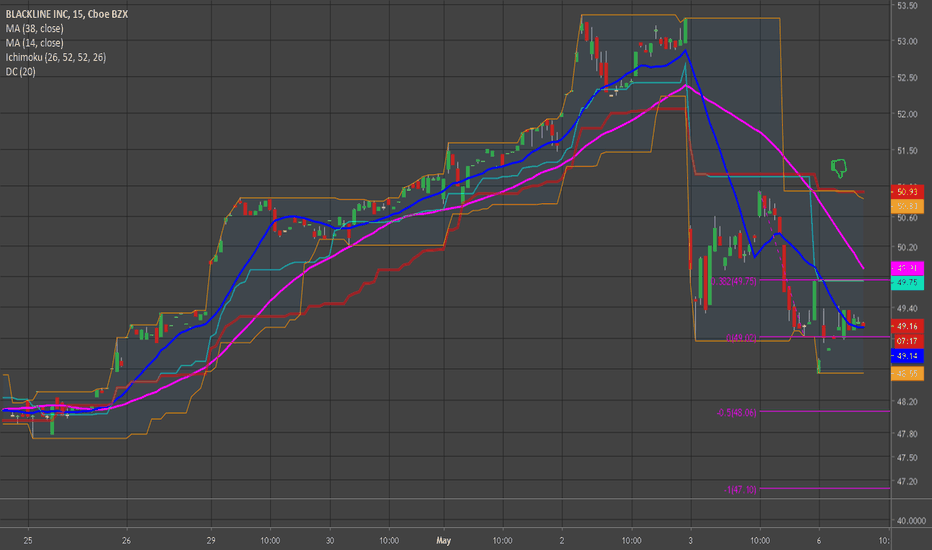932x550 pixels.
Task: Click the 48.20 price axis label
Action: (x=907, y=402)
